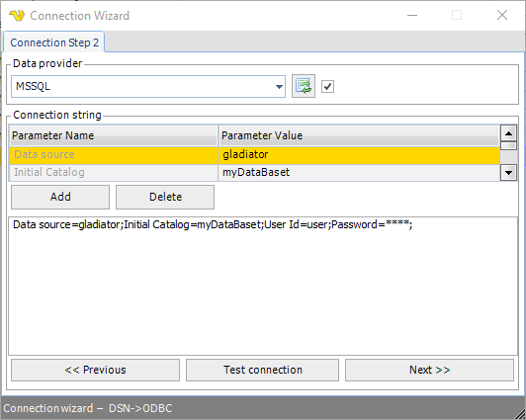Select the gladiator parameter value cell
Viewport: 526px width, 420px height.
click(x=359, y=154)
